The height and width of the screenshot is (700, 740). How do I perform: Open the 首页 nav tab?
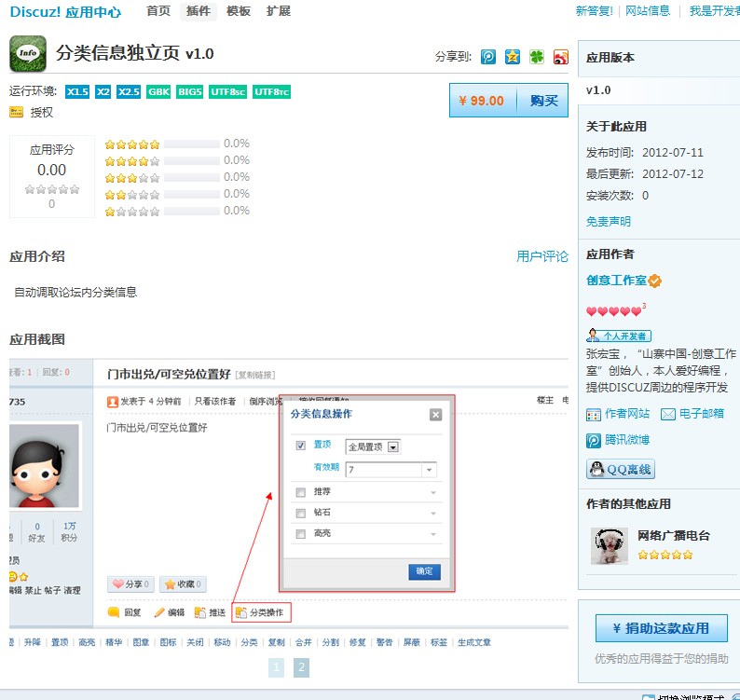(x=158, y=11)
